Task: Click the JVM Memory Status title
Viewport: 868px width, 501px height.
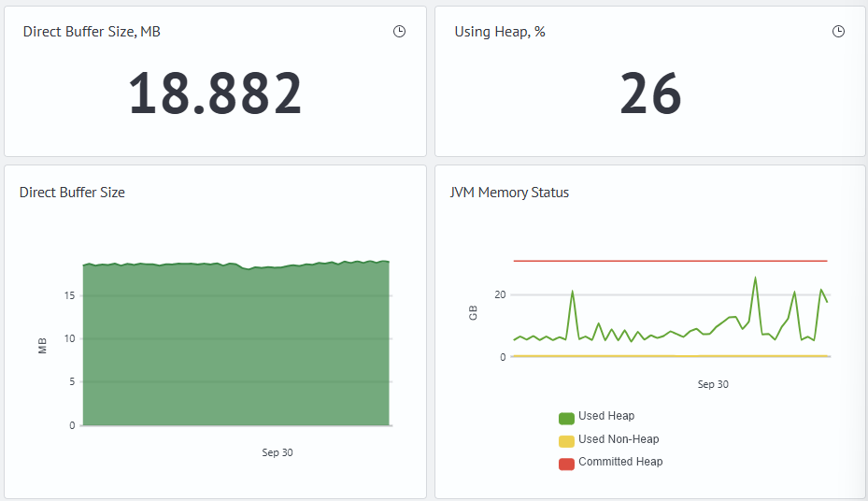Action: (509, 193)
